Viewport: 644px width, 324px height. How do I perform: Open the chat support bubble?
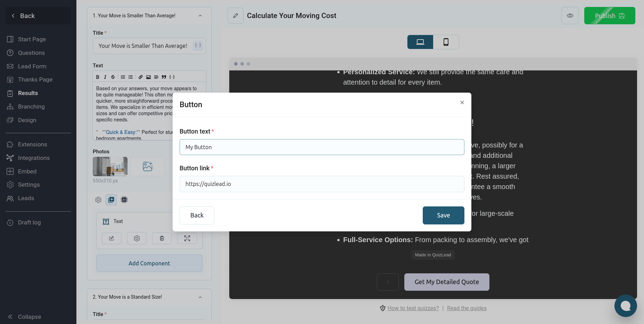point(625,306)
